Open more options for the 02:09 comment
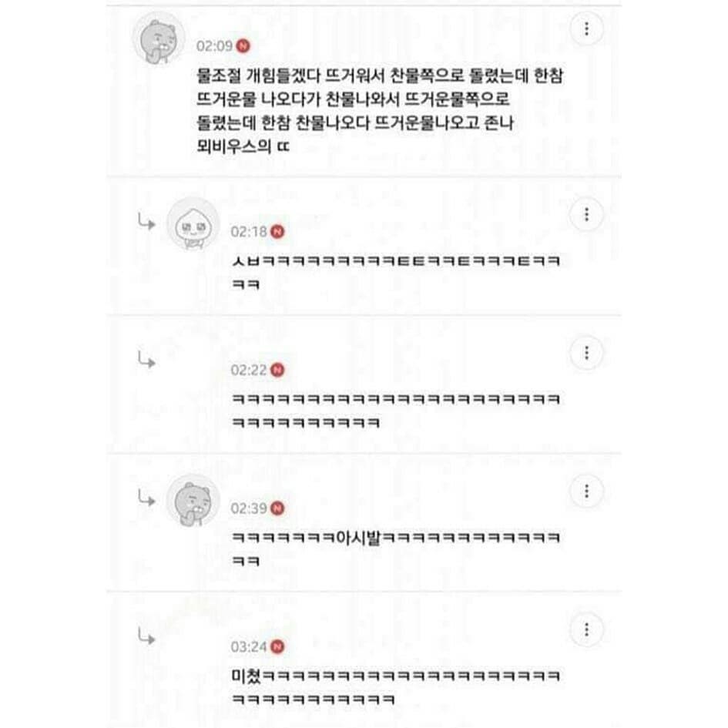The image size is (728, 728). [586, 29]
